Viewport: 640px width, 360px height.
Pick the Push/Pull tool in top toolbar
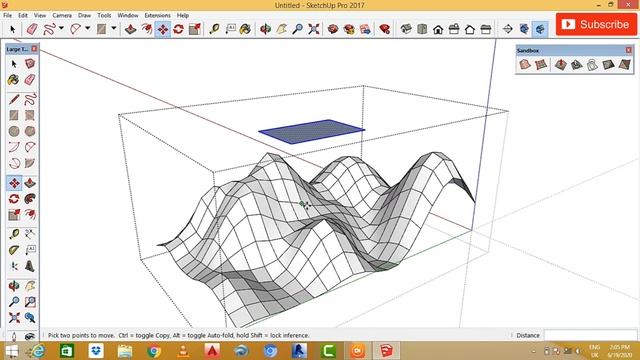131,29
